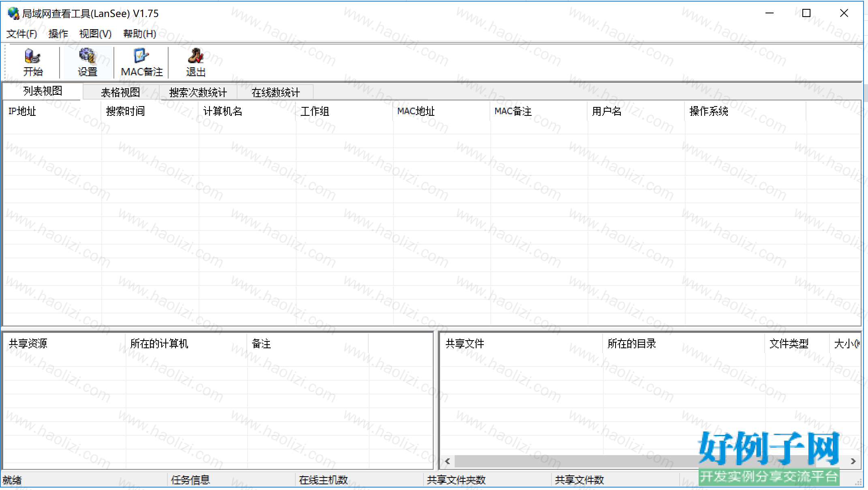
Task: Sort by the 搜索时间 column header
Action: click(150, 111)
